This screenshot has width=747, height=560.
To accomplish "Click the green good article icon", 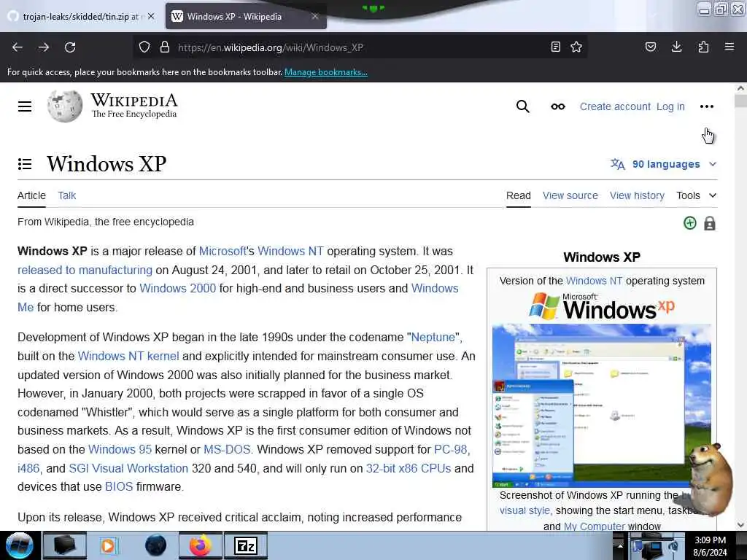I will click(690, 223).
